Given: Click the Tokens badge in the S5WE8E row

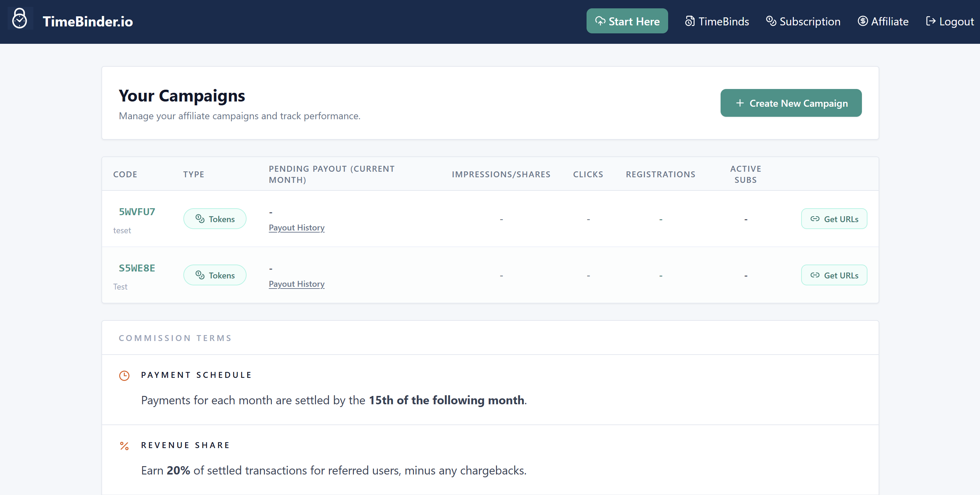Looking at the screenshot, I should (215, 275).
